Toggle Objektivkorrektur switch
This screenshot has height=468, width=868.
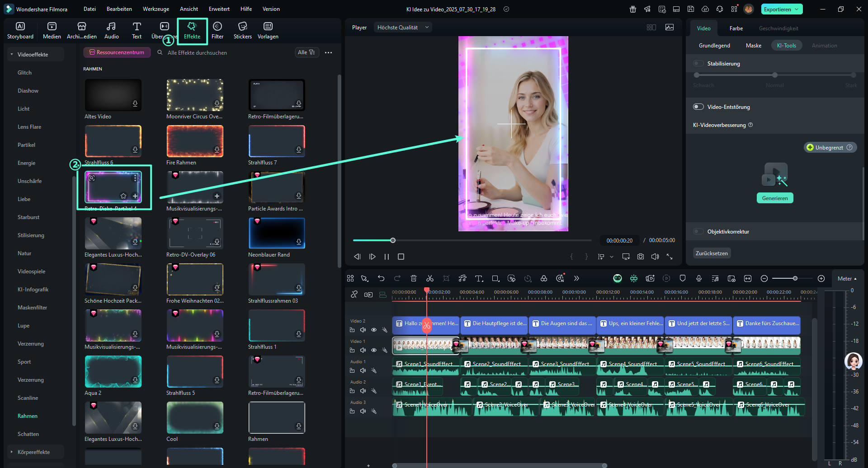(x=698, y=231)
